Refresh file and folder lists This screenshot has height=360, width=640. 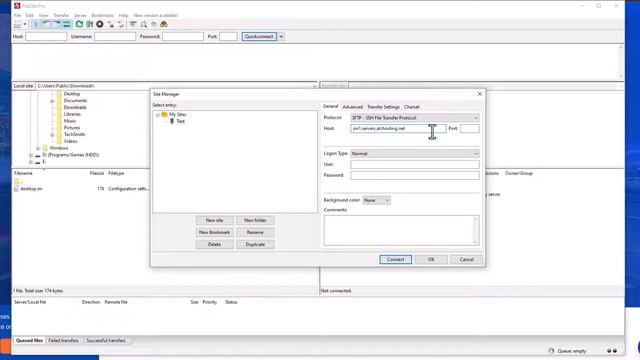(79, 24)
